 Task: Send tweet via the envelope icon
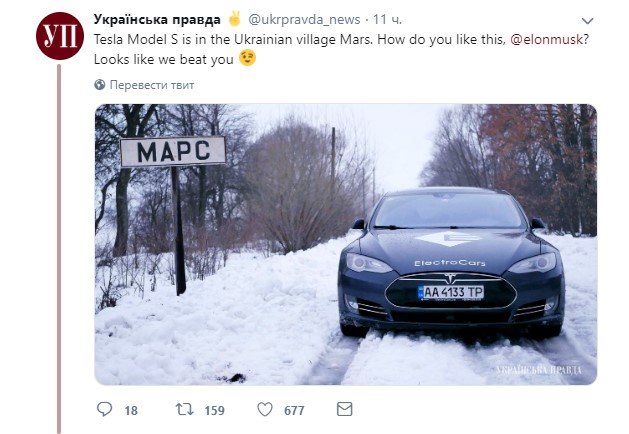click(x=344, y=410)
